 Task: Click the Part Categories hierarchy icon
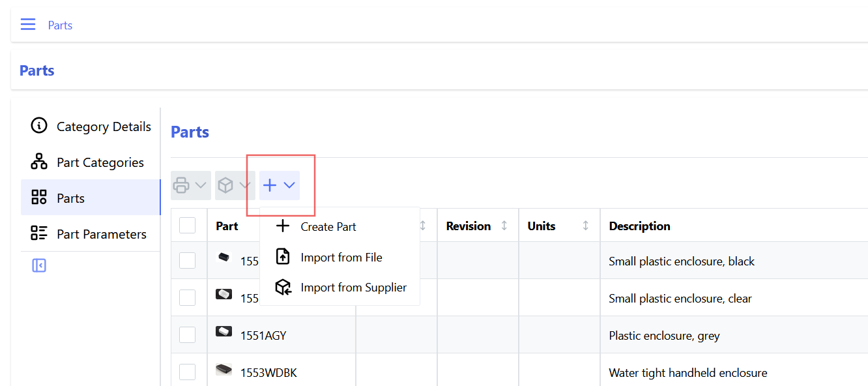[x=37, y=161]
